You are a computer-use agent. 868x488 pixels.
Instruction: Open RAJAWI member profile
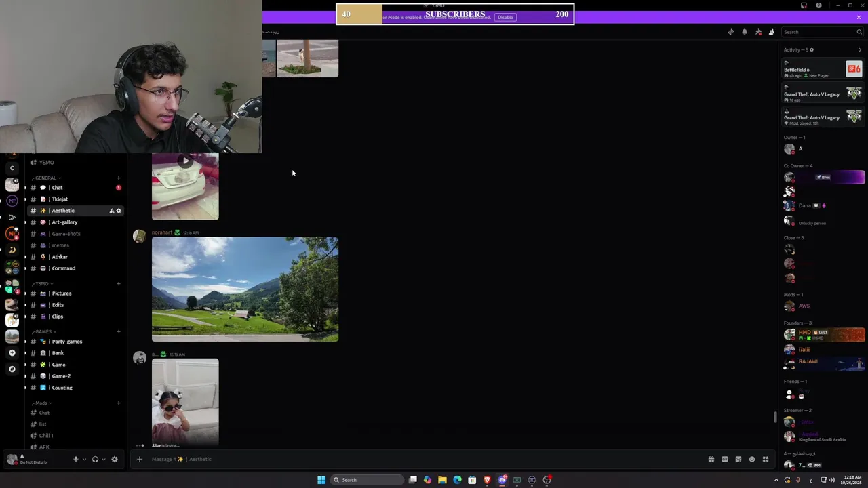[x=824, y=364]
